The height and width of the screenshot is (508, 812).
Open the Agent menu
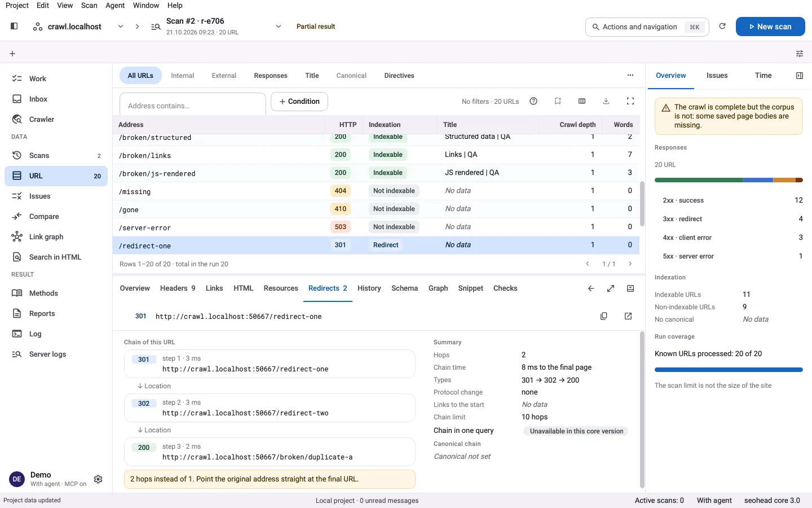pos(115,6)
